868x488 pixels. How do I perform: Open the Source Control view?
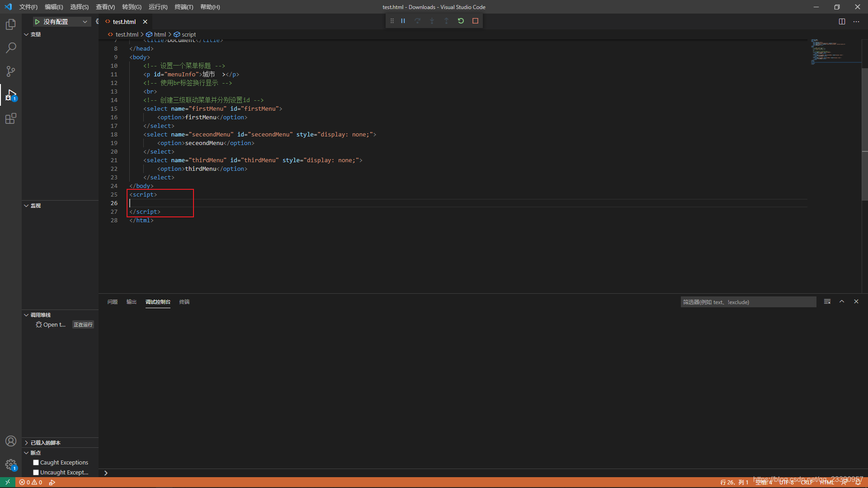pos(11,71)
